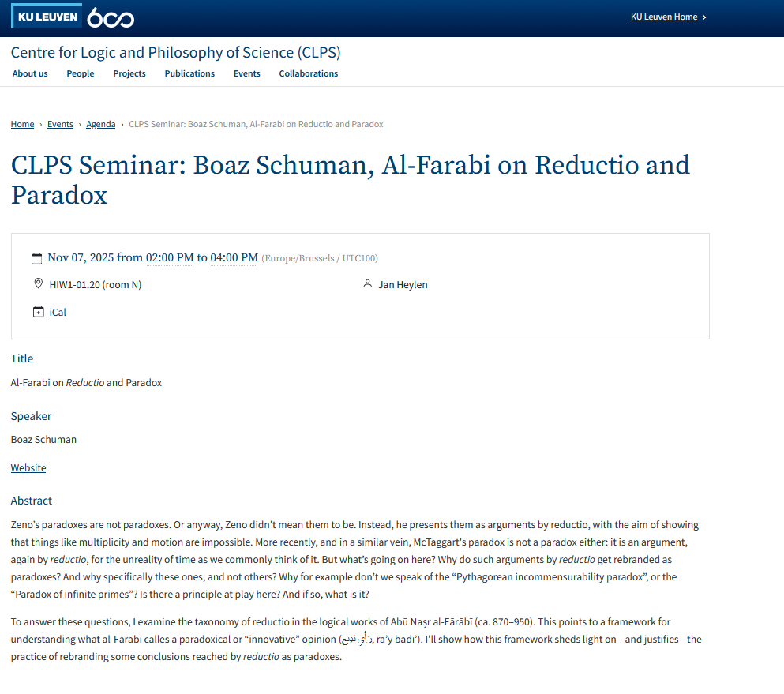Click the person icon beside Jan Heylen
The image size is (784, 694).
pyautogui.click(x=367, y=284)
